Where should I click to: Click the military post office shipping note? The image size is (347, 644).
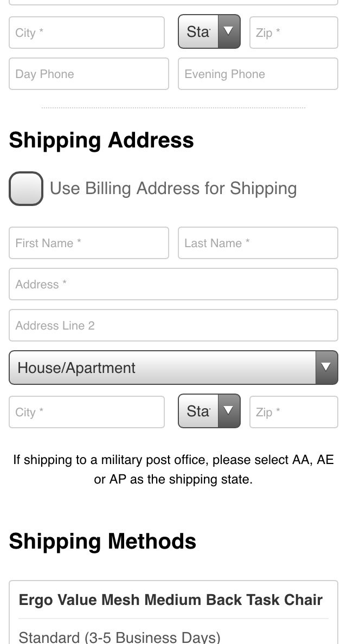pos(173,469)
